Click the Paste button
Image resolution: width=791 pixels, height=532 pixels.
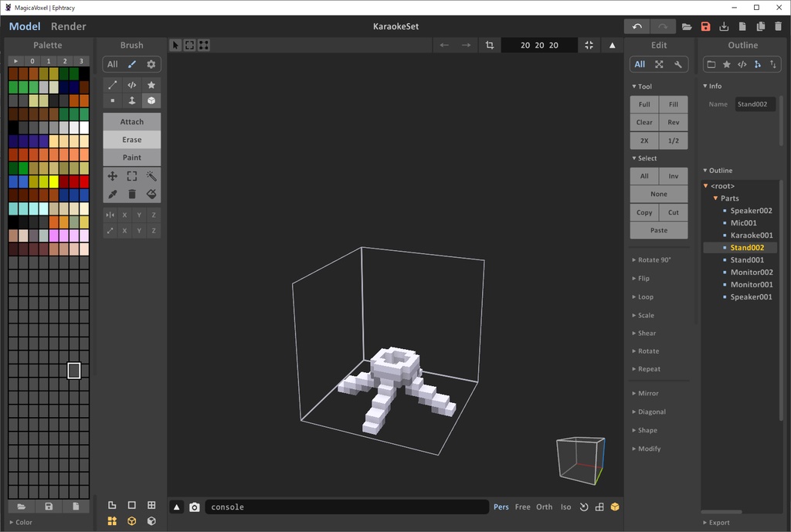(x=659, y=230)
